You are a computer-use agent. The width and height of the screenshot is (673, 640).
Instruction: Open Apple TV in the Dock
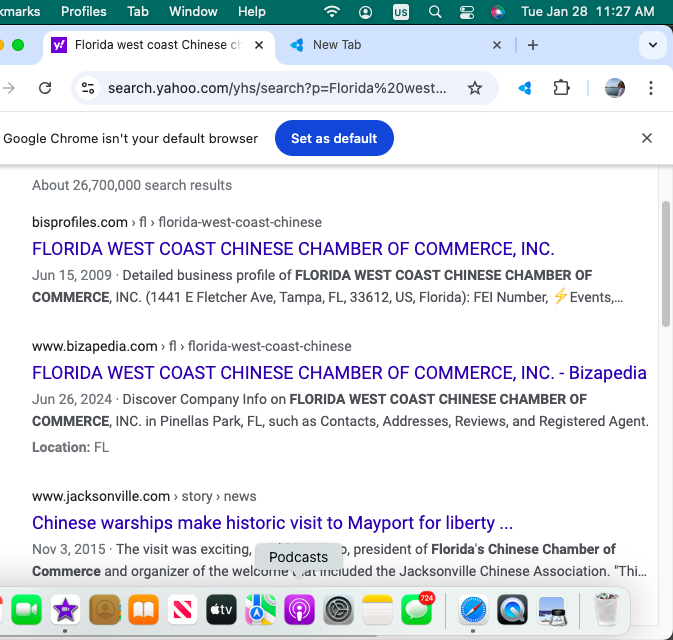coord(221,610)
